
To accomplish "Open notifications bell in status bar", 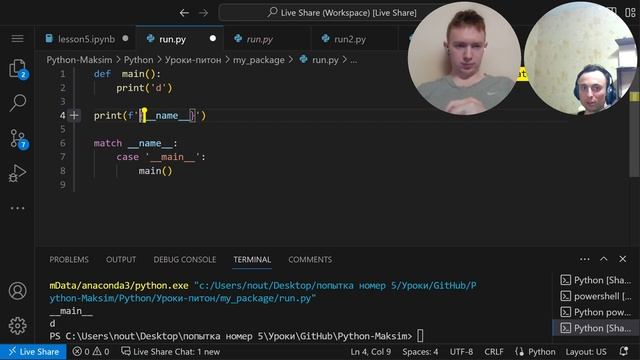I will (x=624, y=351).
